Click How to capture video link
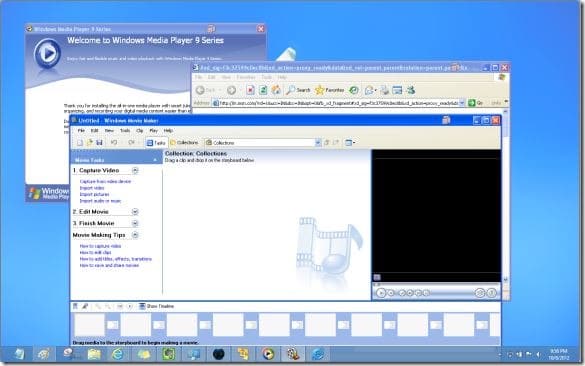 tap(100, 246)
